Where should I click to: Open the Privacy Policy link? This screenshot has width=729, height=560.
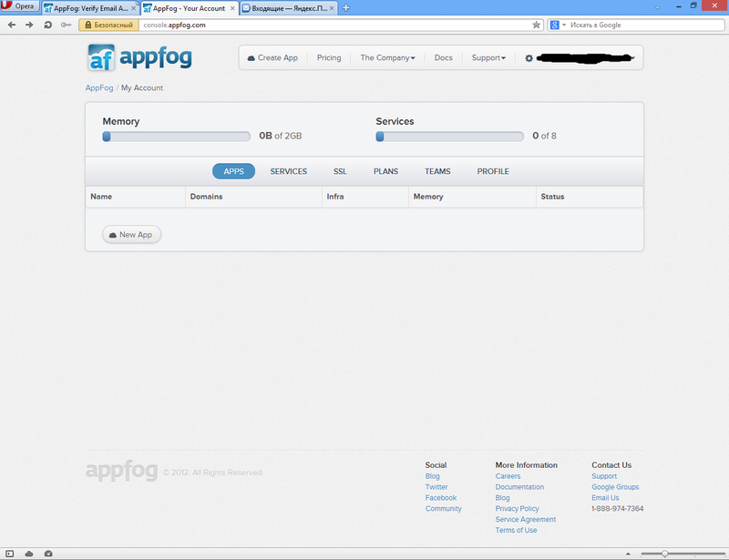pos(517,508)
